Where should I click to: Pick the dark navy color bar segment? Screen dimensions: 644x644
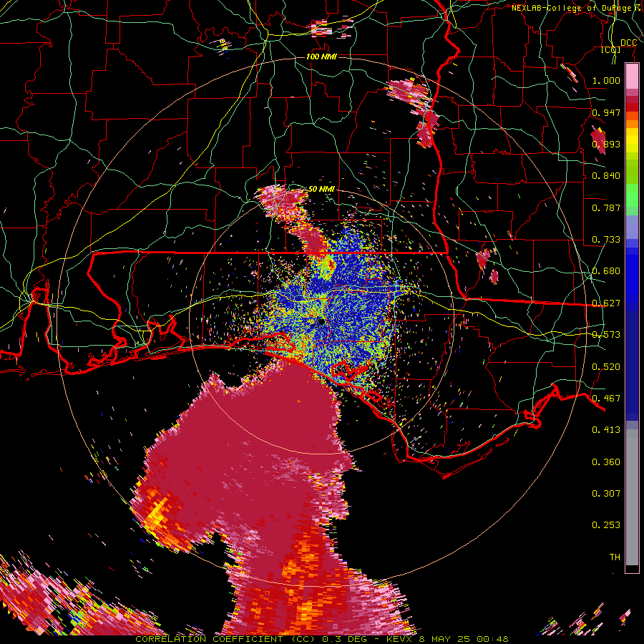coord(632,366)
